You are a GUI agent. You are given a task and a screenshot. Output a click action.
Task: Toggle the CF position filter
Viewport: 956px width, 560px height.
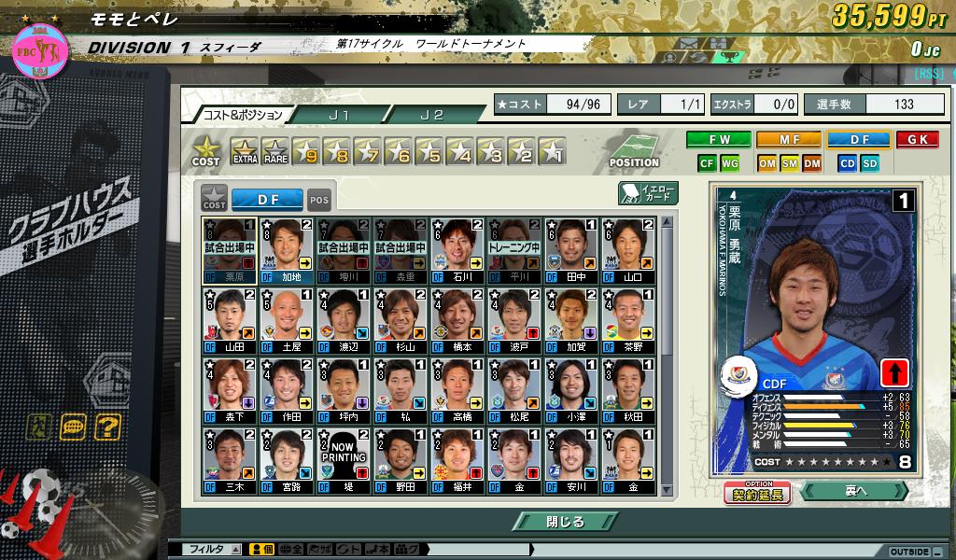[x=708, y=163]
